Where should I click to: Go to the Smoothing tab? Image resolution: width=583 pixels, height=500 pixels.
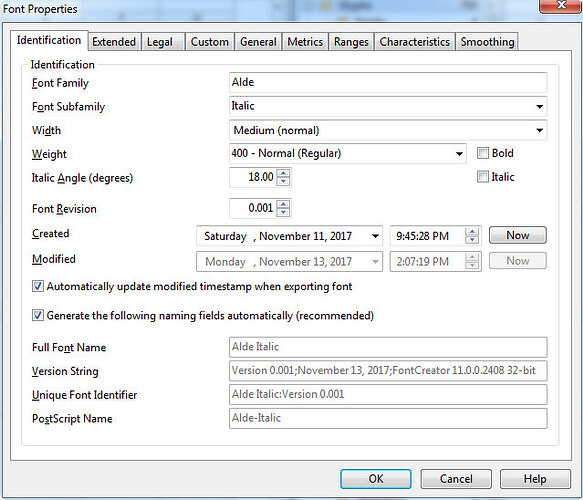click(487, 42)
